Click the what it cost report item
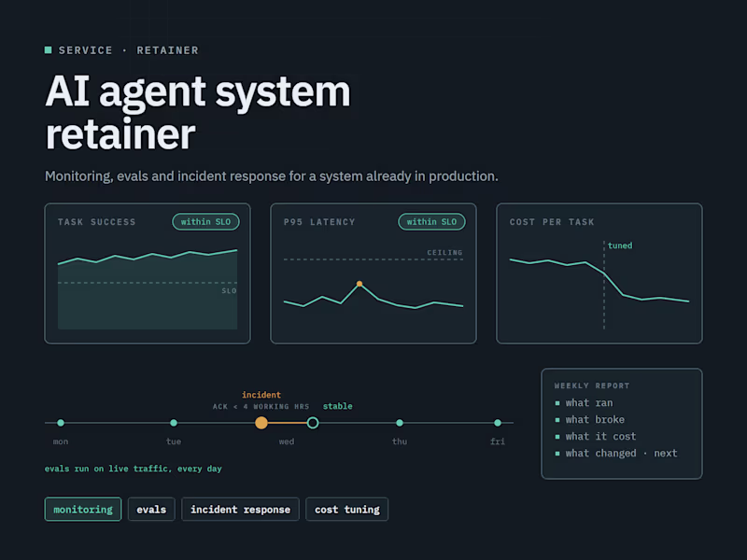Viewport: 747px width, 560px height. point(600,436)
